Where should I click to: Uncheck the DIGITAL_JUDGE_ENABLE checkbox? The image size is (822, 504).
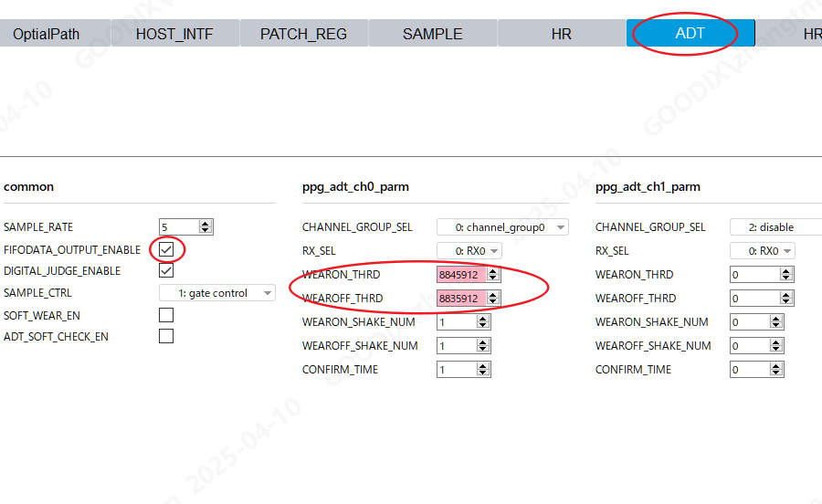click(166, 271)
